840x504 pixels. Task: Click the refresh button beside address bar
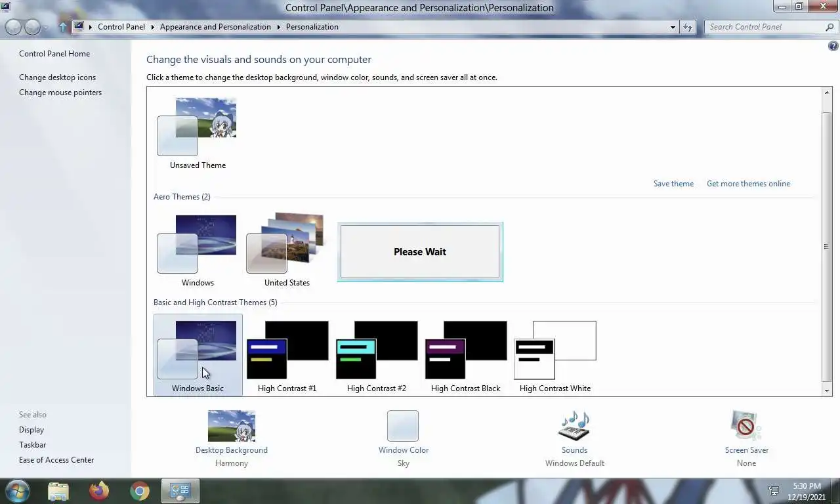pos(688,27)
